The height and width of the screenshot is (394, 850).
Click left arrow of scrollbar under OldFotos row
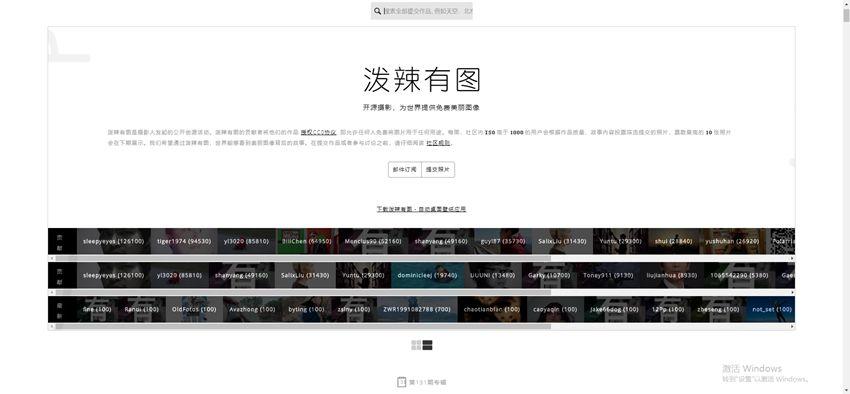click(x=51, y=327)
